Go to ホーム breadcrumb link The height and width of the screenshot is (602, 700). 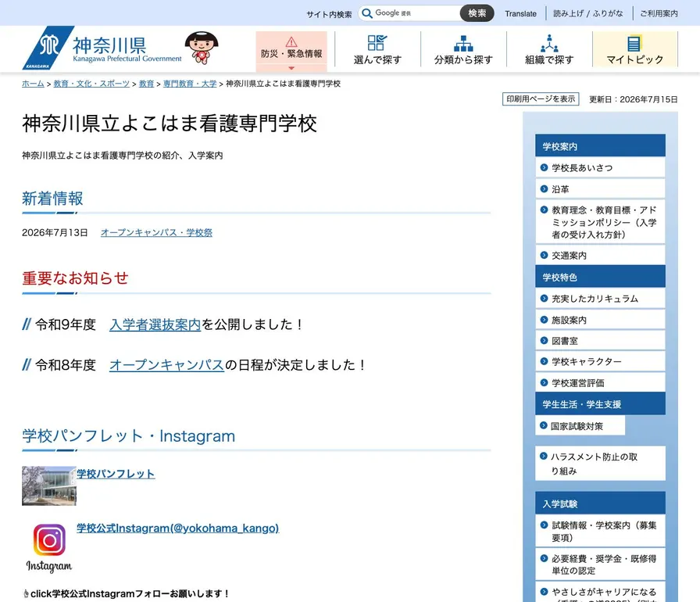point(33,84)
